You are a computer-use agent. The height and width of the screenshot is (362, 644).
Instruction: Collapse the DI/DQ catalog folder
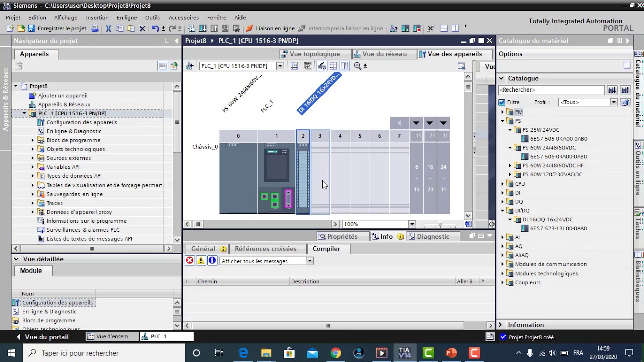click(x=502, y=211)
